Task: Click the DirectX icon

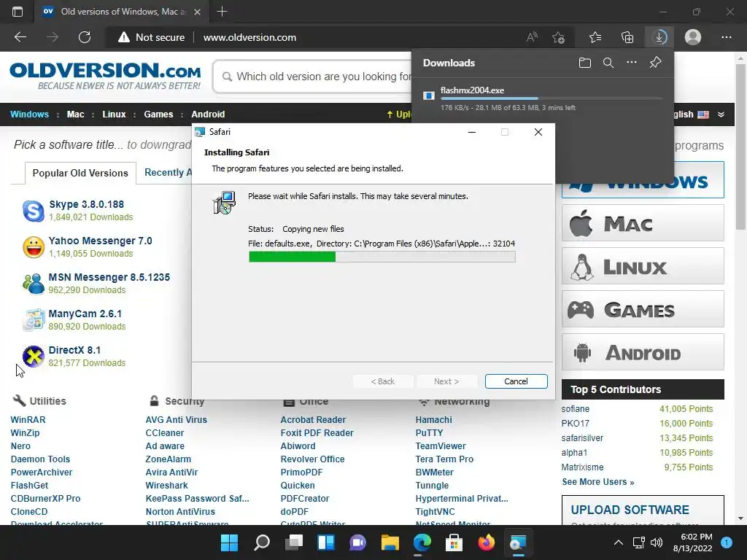Action: pyautogui.click(x=34, y=356)
